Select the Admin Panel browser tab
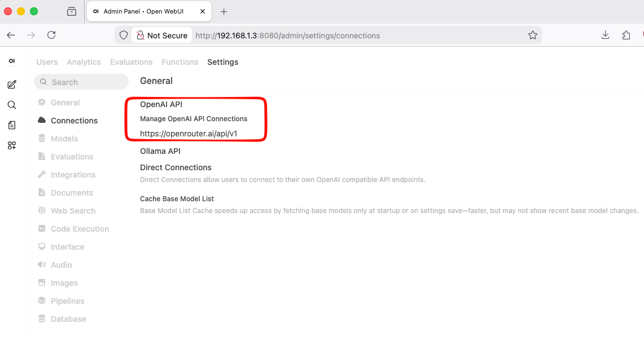This screenshot has width=644, height=341. 149,11
